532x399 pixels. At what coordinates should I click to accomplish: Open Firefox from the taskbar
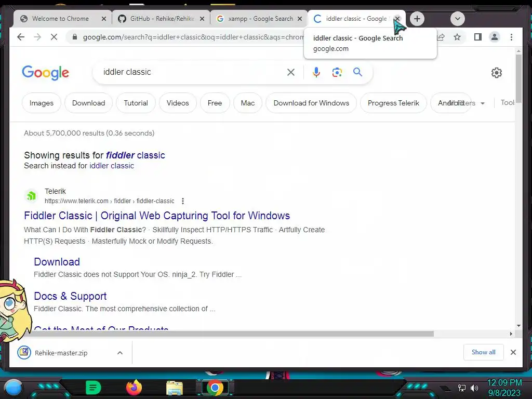134,388
